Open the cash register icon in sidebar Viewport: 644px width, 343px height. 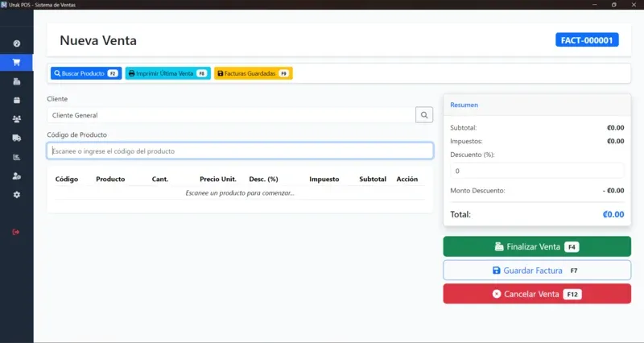click(x=16, y=81)
